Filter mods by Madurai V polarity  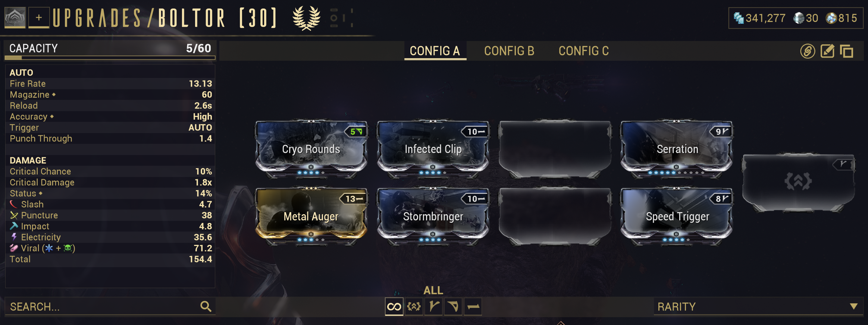click(433, 307)
